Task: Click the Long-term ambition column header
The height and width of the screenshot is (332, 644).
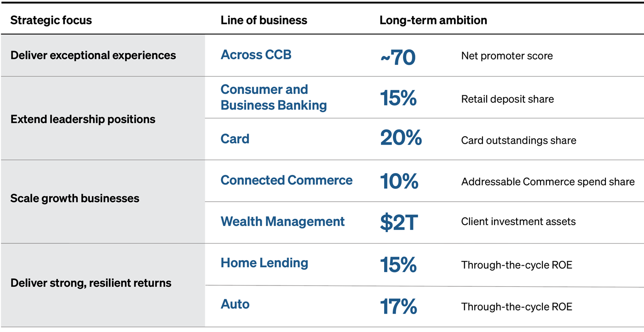Action: pyautogui.click(x=433, y=20)
